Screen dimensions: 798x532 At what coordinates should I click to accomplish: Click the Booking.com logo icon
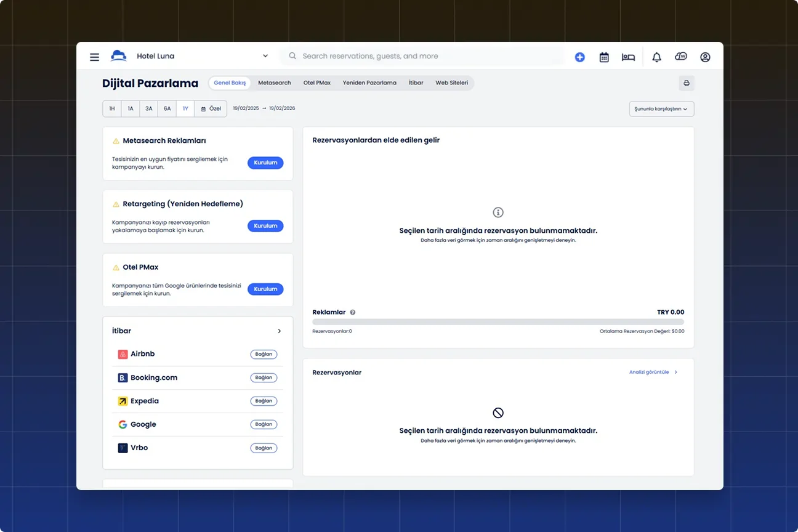pos(123,377)
